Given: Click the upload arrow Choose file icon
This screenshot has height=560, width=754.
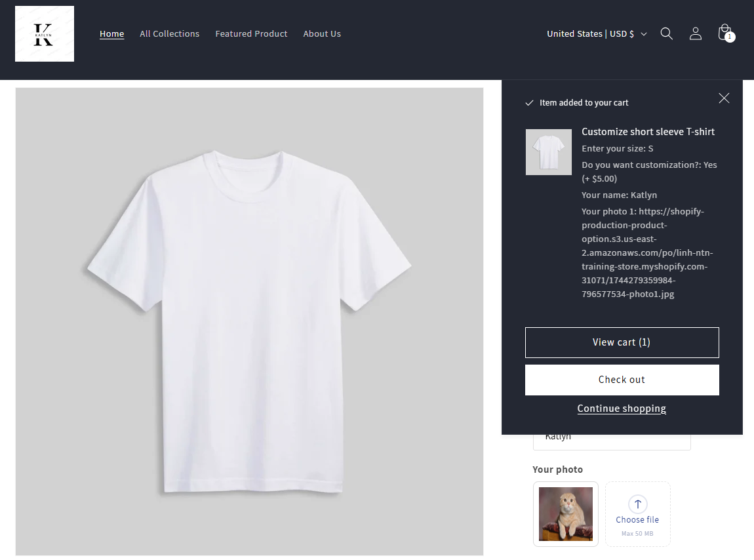Looking at the screenshot, I should click(638, 504).
